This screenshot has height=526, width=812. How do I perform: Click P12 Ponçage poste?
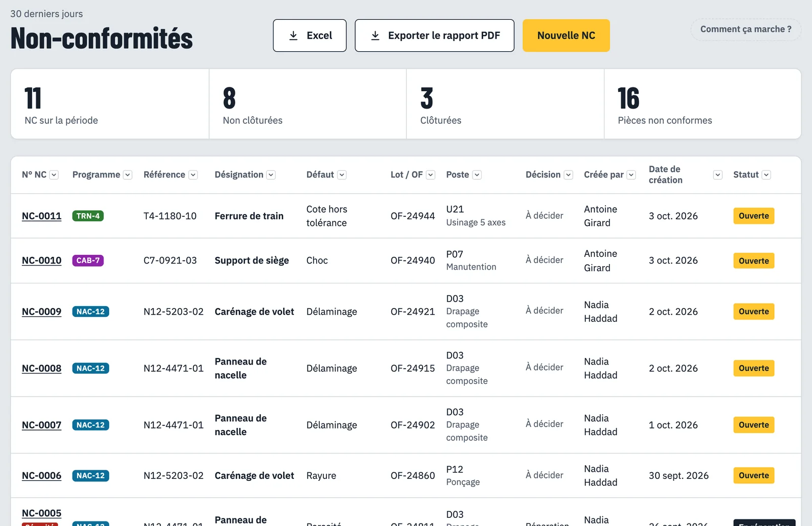[x=463, y=476]
